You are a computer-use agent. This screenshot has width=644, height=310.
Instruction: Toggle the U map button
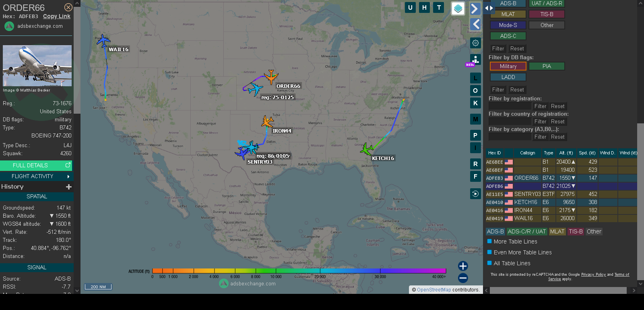410,7
